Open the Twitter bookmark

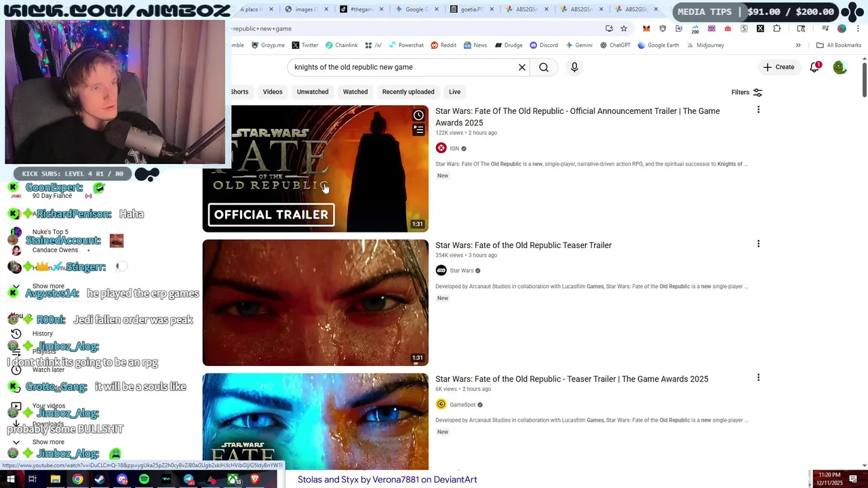pos(304,45)
